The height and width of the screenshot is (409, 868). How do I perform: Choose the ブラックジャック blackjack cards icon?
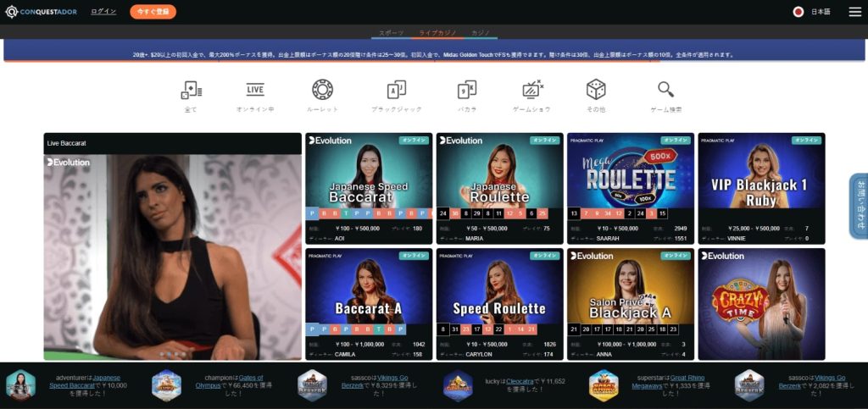(x=396, y=90)
